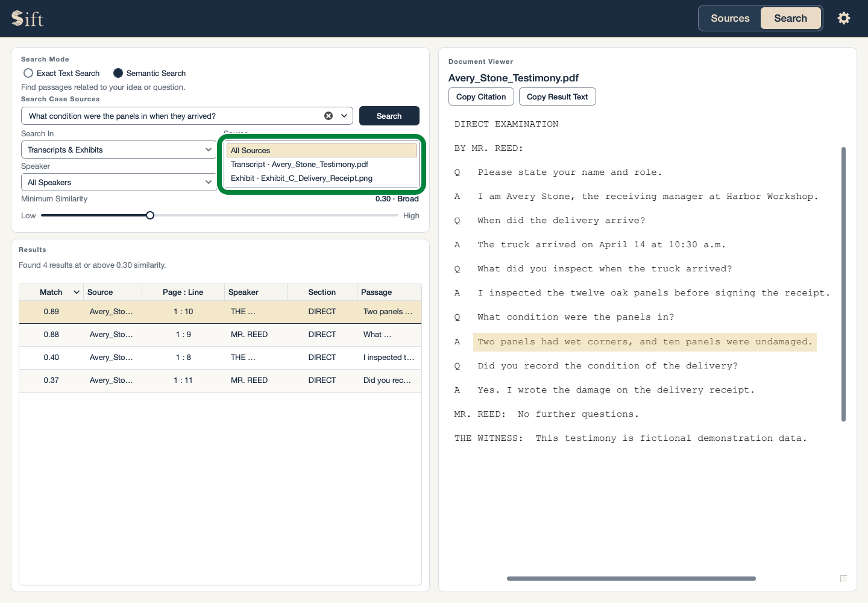This screenshot has width=868, height=603.
Task: Click the Copy Result Text button
Action: click(x=557, y=96)
